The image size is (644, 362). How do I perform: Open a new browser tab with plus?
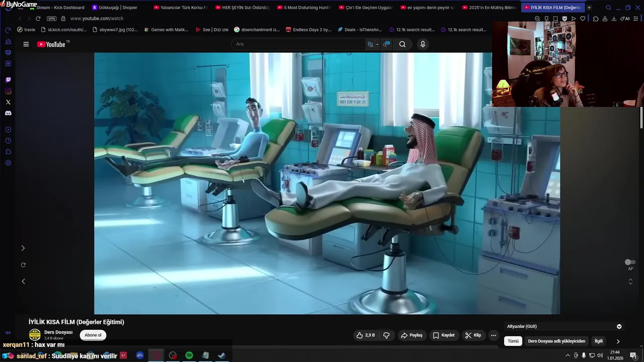[x=589, y=8]
